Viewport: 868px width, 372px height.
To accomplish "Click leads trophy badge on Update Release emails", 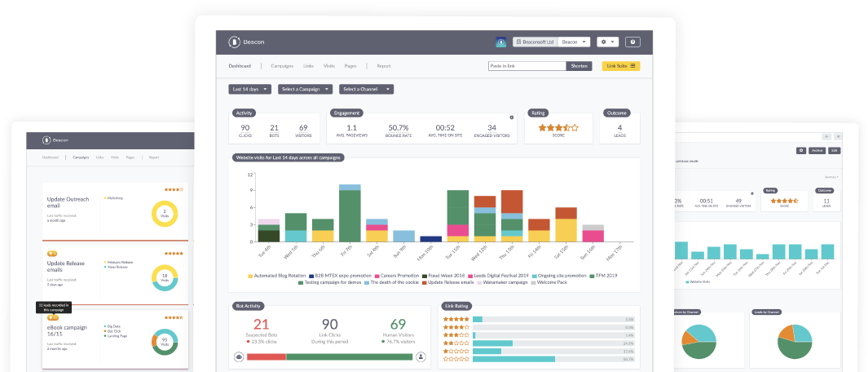I will click(52, 254).
